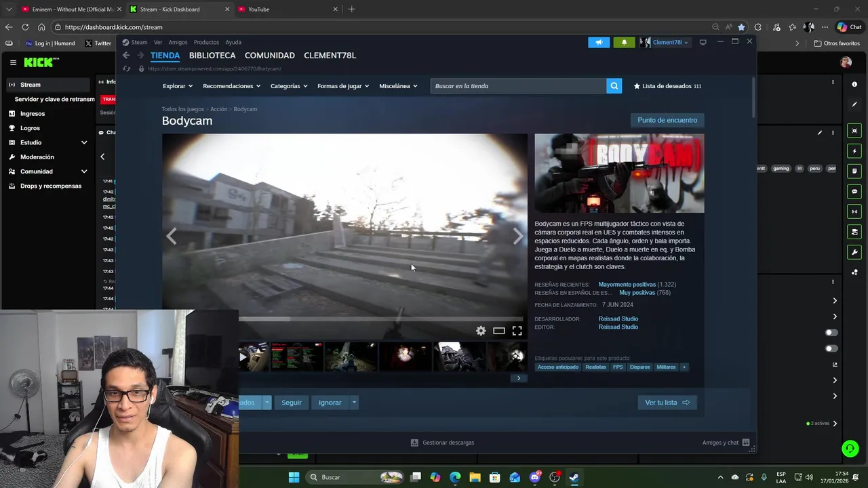Open the TIENDA tab in Steam
Image resolution: width=868 pixels, height=488 pixels.
(165, 56)
